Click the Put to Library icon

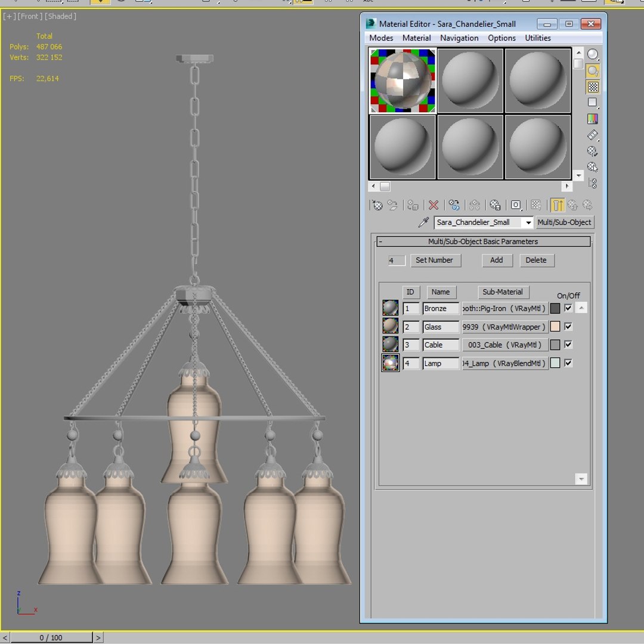point(495,205)
